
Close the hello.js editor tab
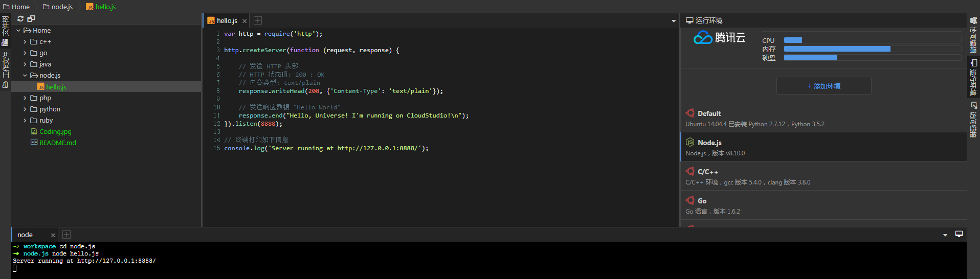tap(244, 21)
